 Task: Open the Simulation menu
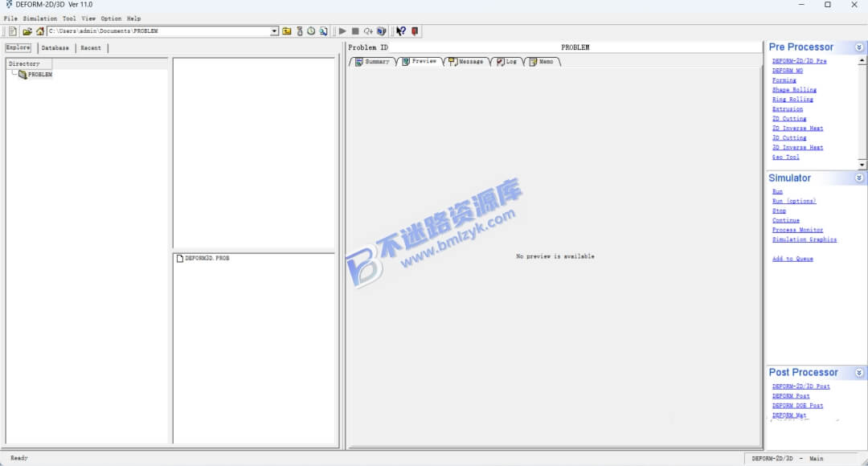tap(40, 18)
